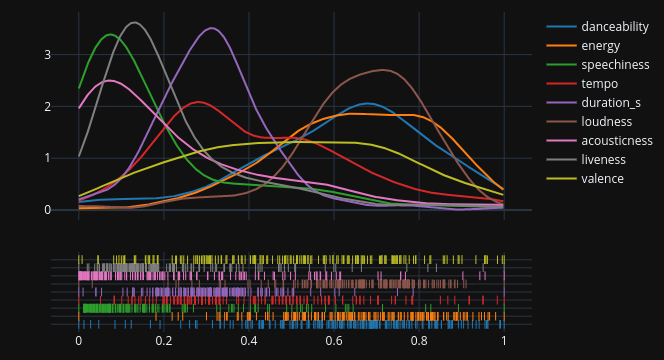This screenshot has height=360, width=664.
Task: Click the y-axis tick label 2
Action: [x=47, y=107]
